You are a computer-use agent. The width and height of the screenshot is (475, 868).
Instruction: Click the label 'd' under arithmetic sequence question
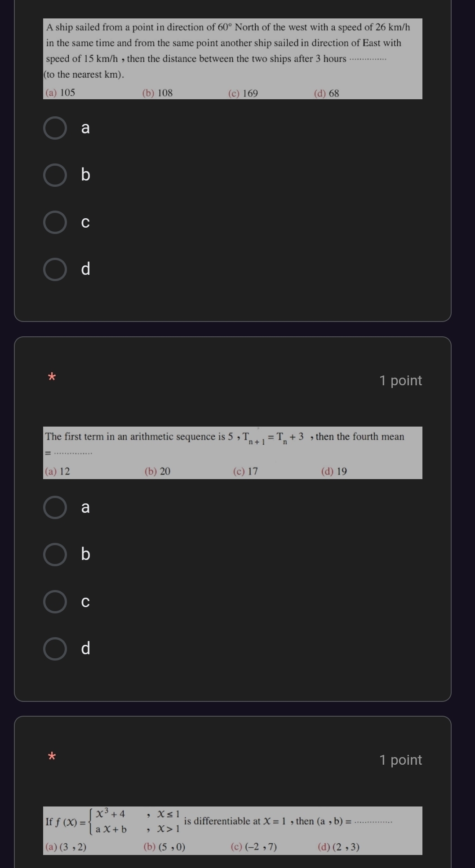pos(85,648)
